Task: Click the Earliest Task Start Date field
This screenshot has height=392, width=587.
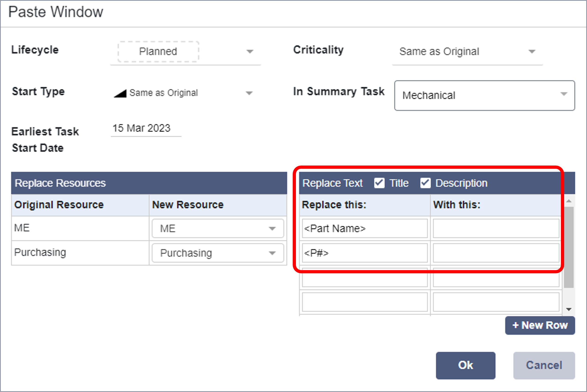Action: pos(146,129)
